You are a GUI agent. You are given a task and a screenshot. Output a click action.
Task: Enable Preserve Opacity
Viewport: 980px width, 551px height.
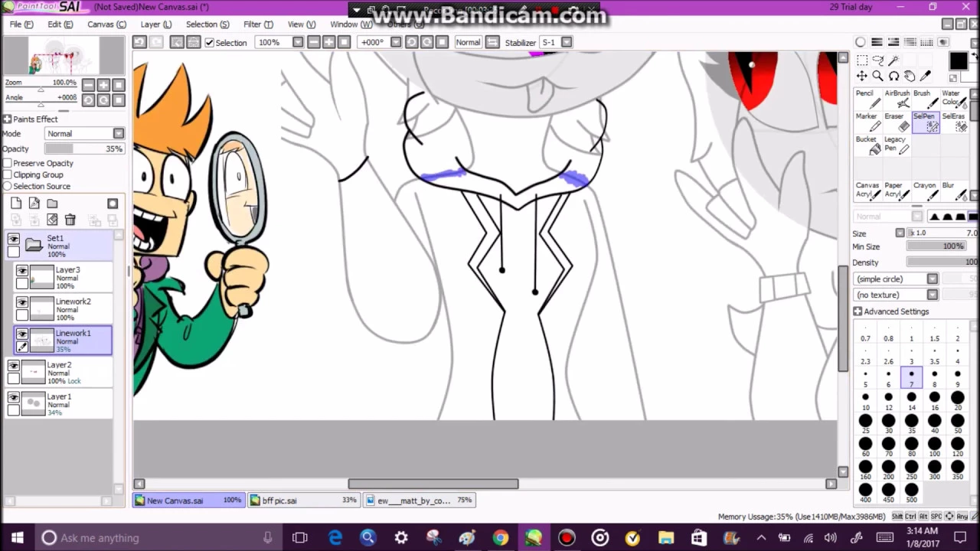pos(7,163)
